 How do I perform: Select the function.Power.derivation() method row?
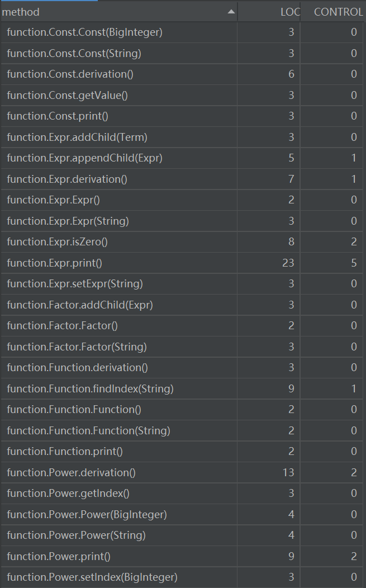(72, 472)
